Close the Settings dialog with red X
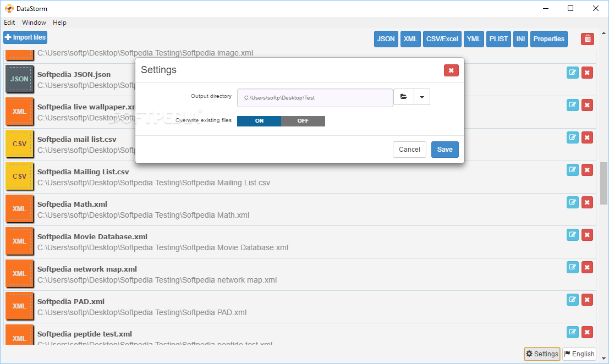Viewport: 609px width, 364px height. [x=451, y=70]
